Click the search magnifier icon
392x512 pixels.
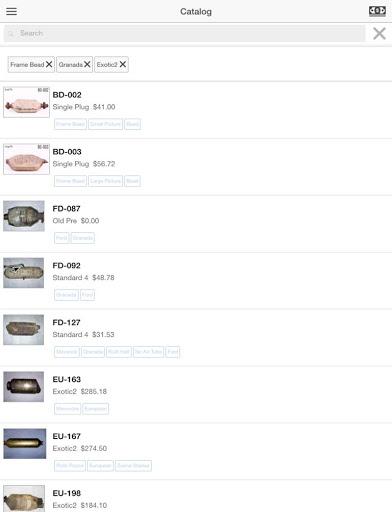pos(11,34)
